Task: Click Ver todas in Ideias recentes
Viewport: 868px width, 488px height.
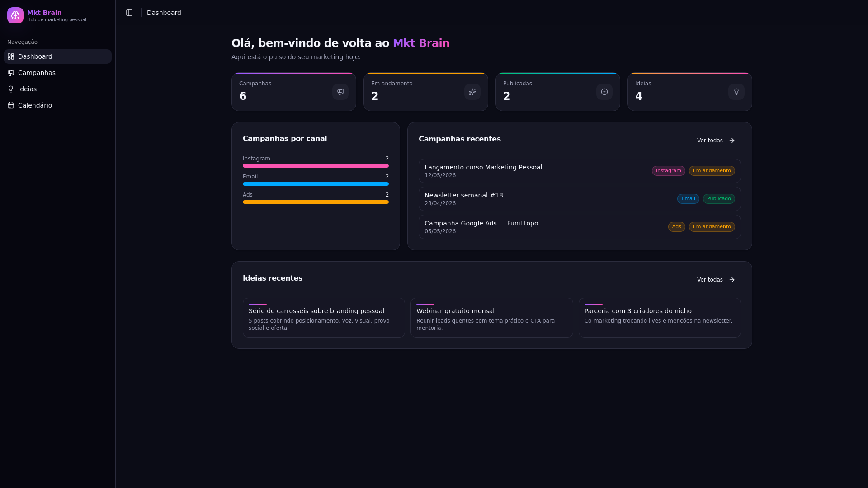Action: pos(716,280)
